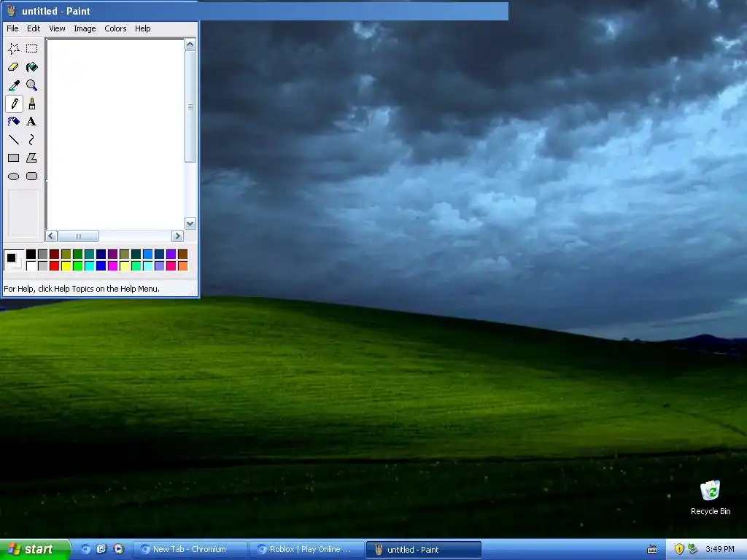The image size is (747, 560).
Task: Activate the Pick Color eyedropper tool
Action: coord(13,85)
